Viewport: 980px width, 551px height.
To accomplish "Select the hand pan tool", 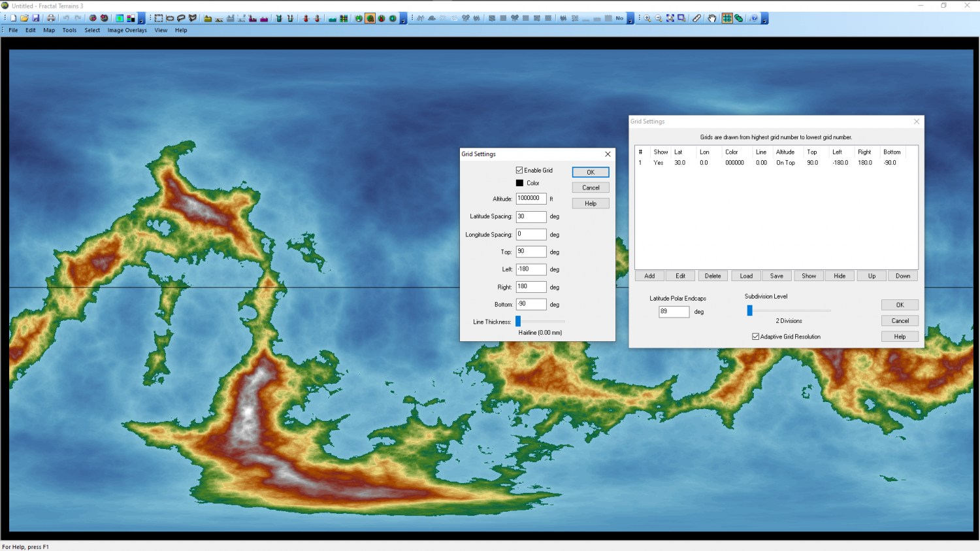I will [712, 18].
